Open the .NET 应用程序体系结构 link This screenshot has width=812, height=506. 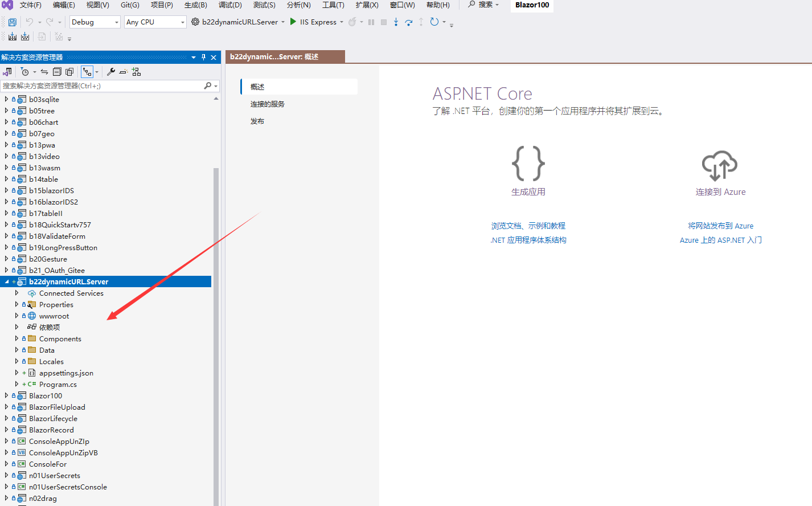point(528,240)
